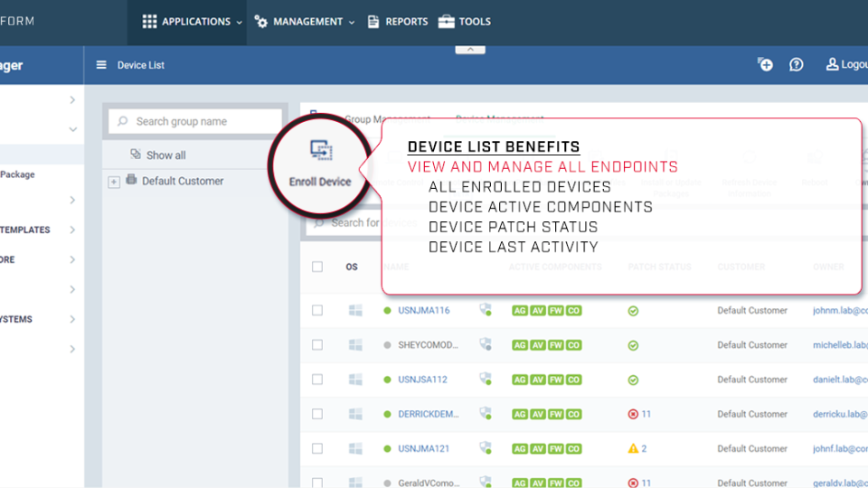
Task: Open the Management dropdown menu
Action: point(305,22)
